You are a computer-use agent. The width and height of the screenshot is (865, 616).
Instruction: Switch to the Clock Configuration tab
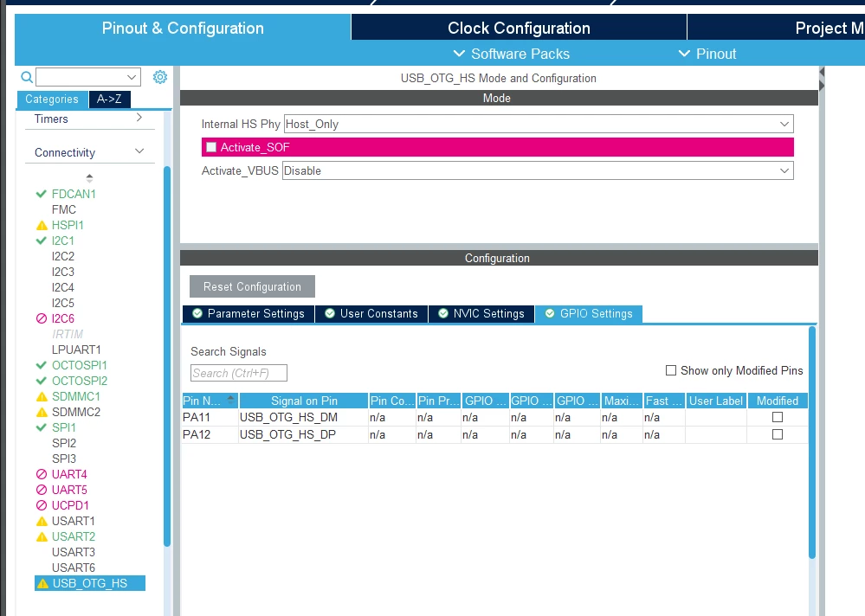click(519, 28)
